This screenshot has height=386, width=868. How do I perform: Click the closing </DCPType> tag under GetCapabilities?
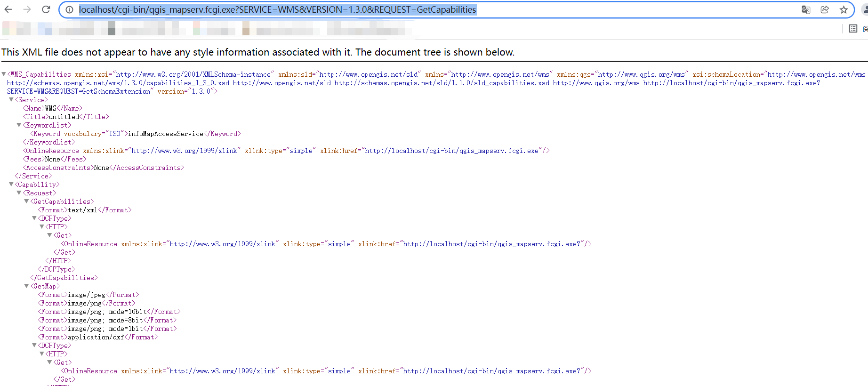click(x=56, y=269)
